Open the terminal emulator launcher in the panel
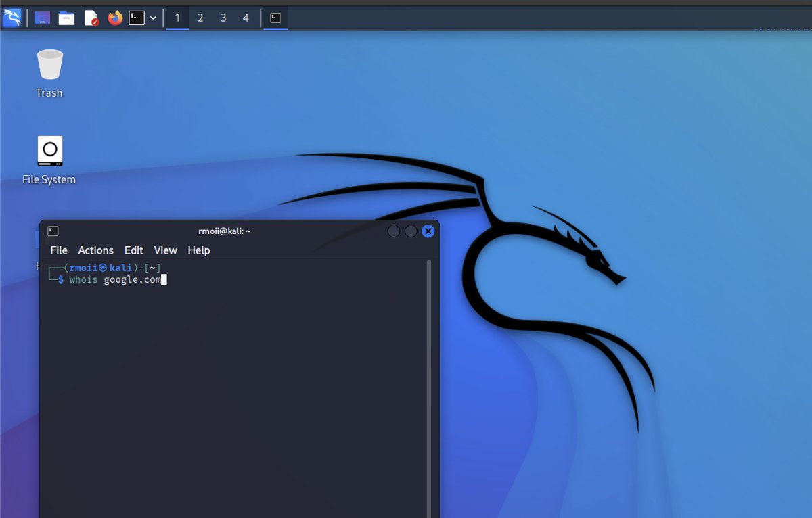The image size is (812, 518). (x=137, y=18)
